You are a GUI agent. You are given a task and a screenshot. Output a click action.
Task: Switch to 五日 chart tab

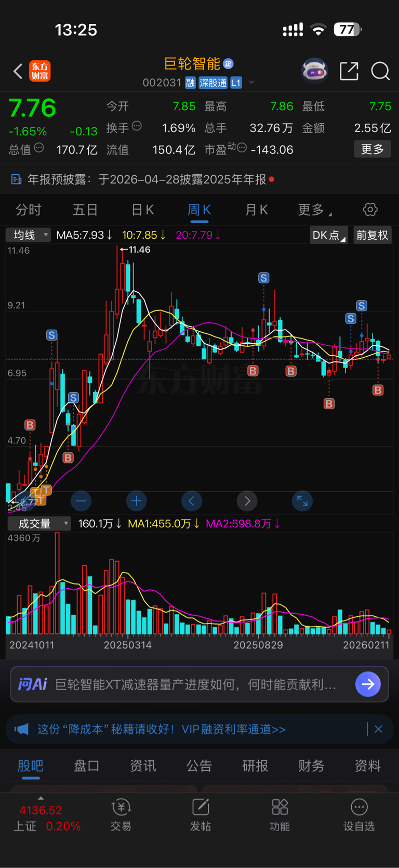point(85,210)
